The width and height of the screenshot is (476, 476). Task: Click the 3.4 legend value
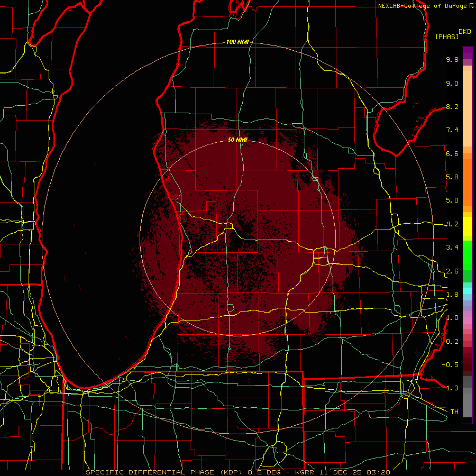[452, 248]
